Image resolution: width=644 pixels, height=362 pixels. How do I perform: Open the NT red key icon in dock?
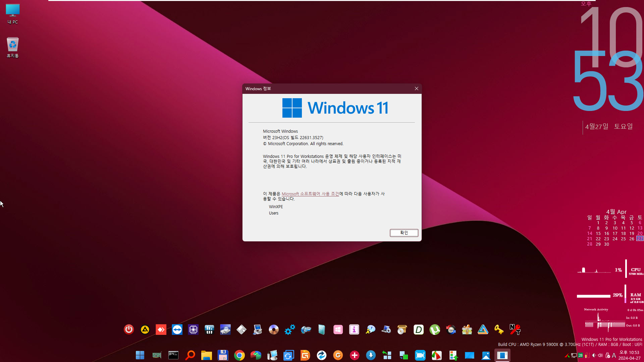(515, 329)
